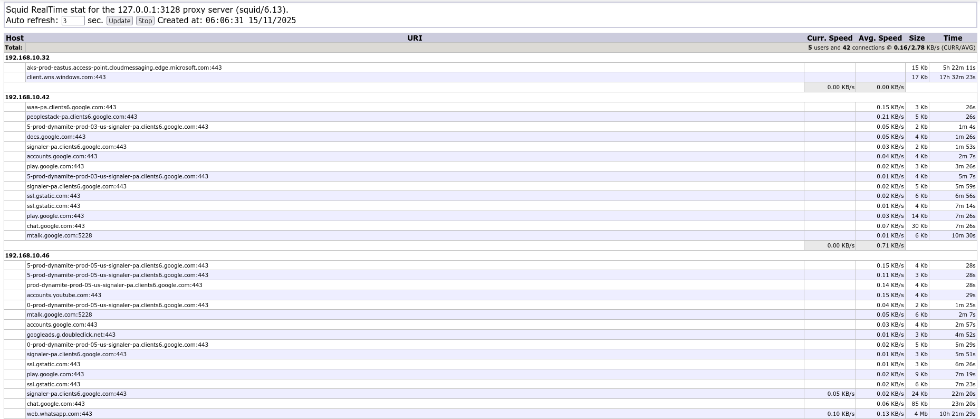Click the Time column header
The height and width of the screenshot is (419, 980).
[x=953, y=38]
